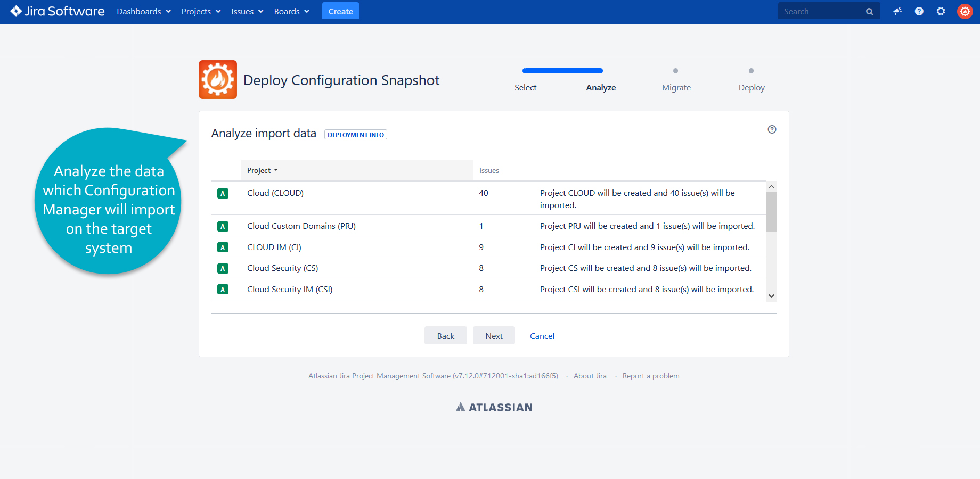Image resolution: width=980 pixels, height=479 pixels.
Task: Open the Dashboards dropdown menu
Action: (x=144, y=12)
